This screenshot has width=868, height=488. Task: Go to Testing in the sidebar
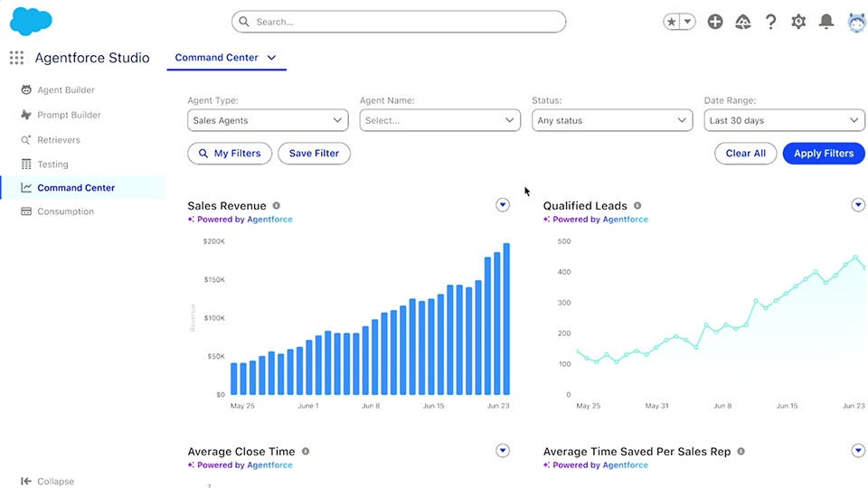point(53,164)
